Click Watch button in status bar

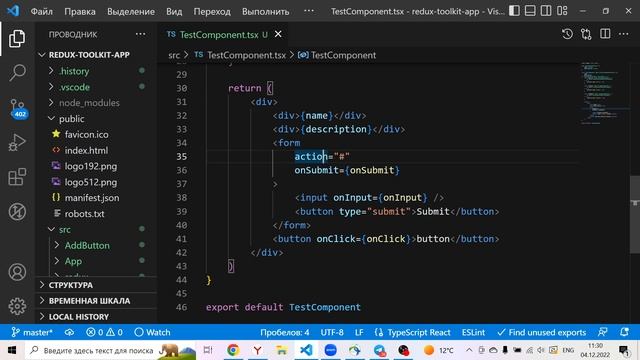152,332
